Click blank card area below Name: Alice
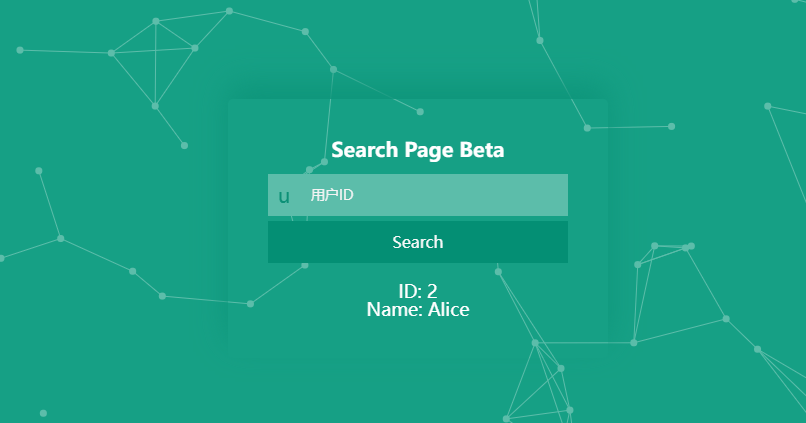Viewport: 806px width, 423px height. pos(417,337)
